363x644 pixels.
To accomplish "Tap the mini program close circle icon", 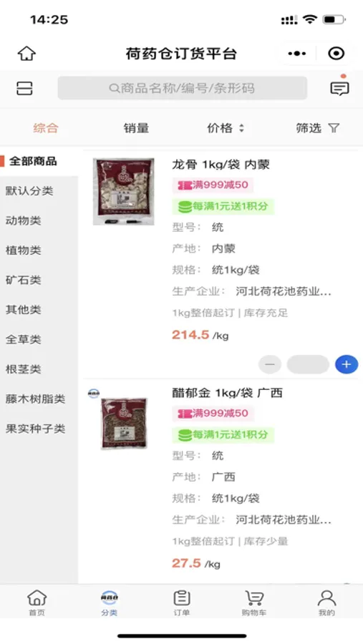I will point(337,54).
